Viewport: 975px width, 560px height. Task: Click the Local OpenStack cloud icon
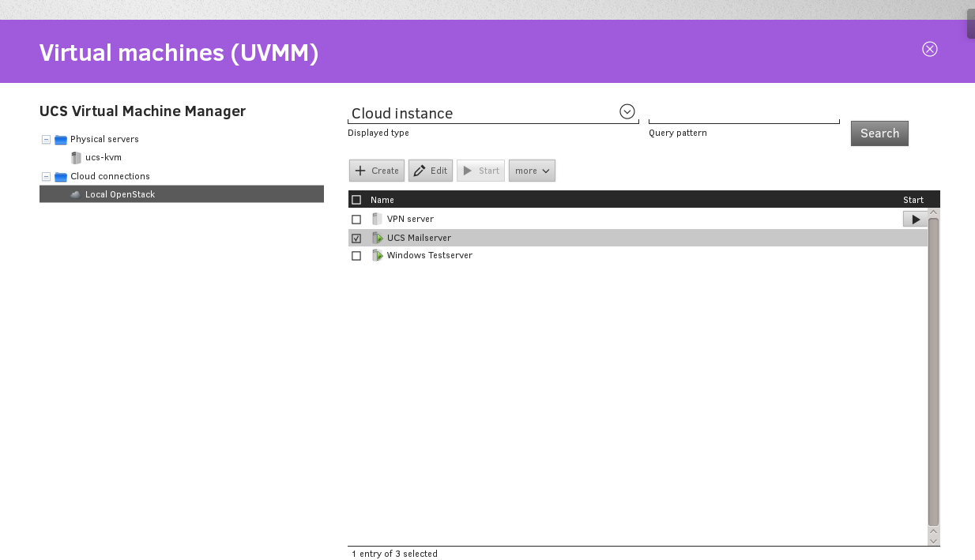coord(76,194)
